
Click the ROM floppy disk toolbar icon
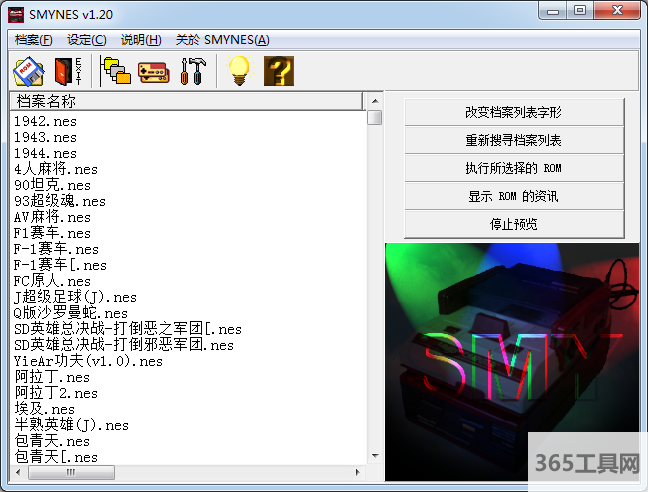point(29,71)
